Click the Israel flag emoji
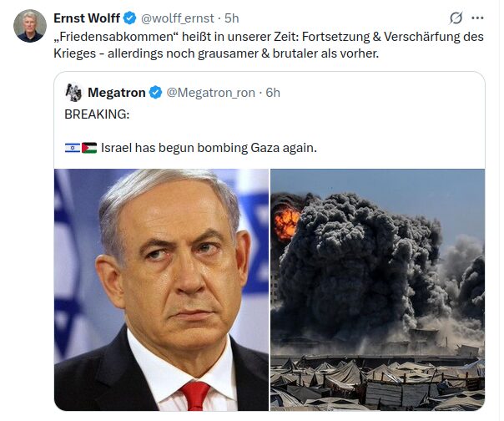 pyautogui.click(x=73, y=148)
